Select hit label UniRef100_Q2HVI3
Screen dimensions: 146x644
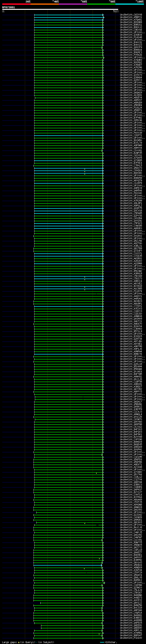point(131,80)
